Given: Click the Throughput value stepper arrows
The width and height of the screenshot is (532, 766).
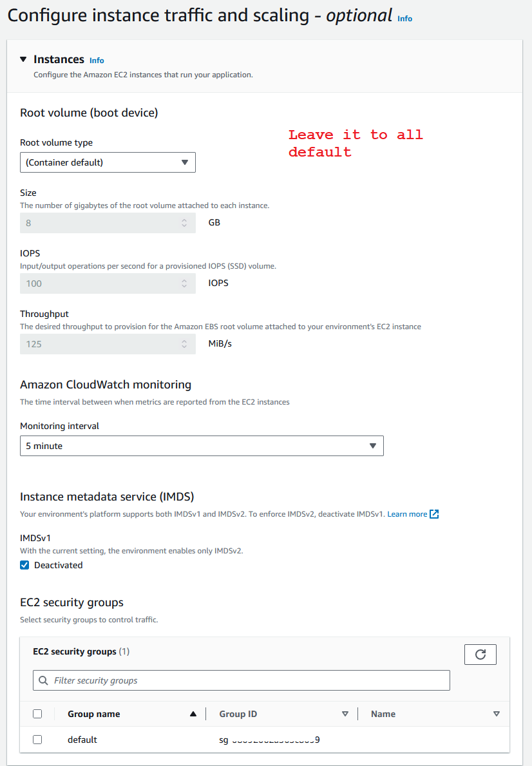Looking at the screenshot, I should coord(184,344).
